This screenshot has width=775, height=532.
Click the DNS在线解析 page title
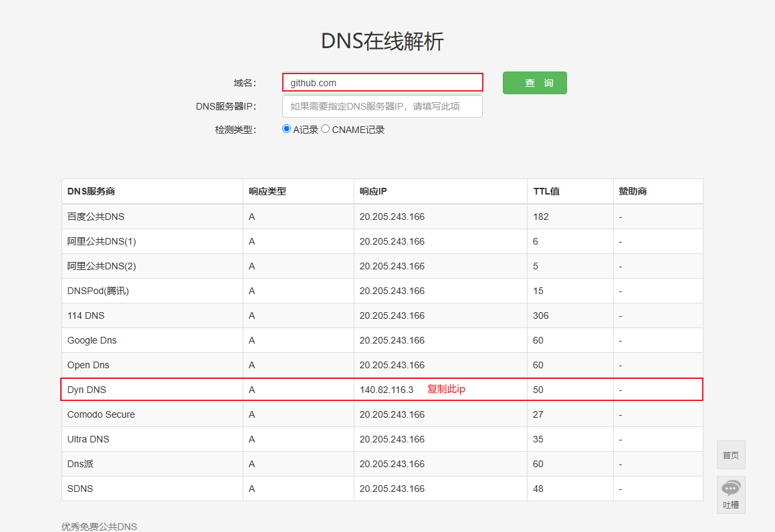[382, 41]
